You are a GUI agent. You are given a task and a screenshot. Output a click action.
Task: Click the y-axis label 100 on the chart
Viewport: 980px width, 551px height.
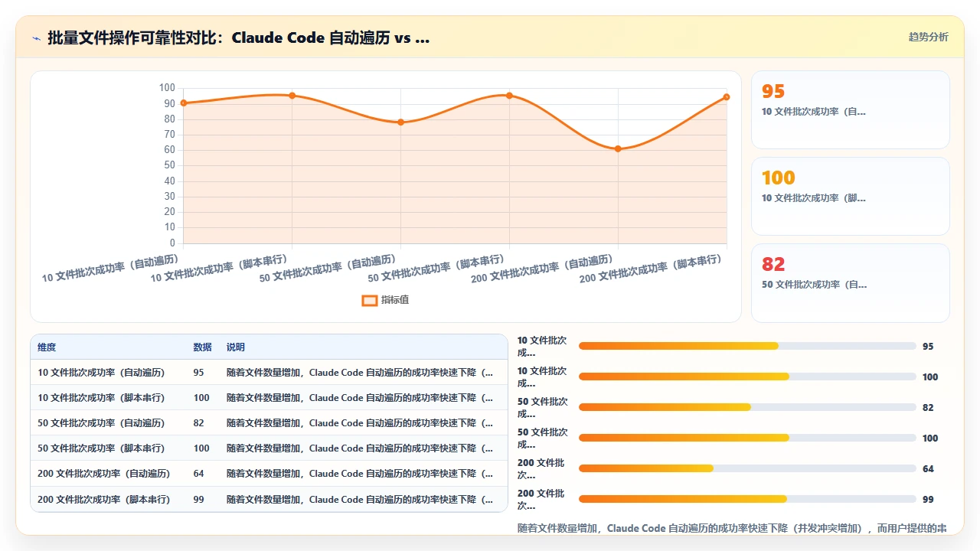point(167,87)
